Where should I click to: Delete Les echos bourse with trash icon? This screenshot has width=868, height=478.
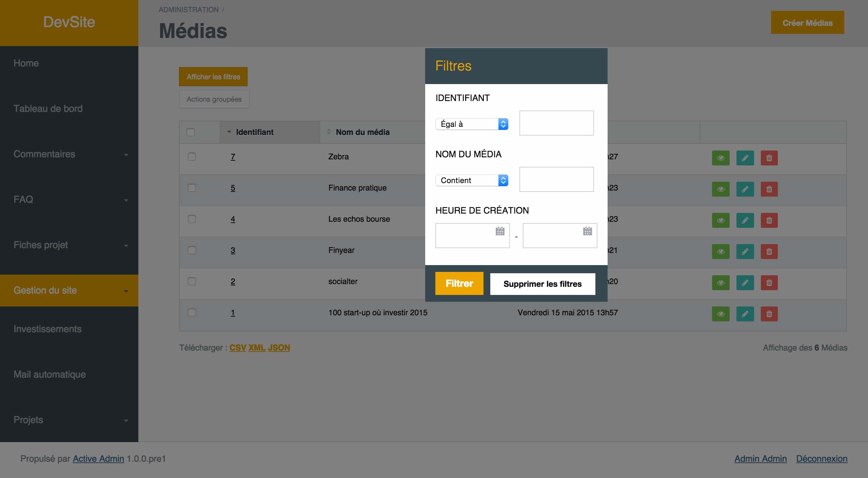click(769, 220)
